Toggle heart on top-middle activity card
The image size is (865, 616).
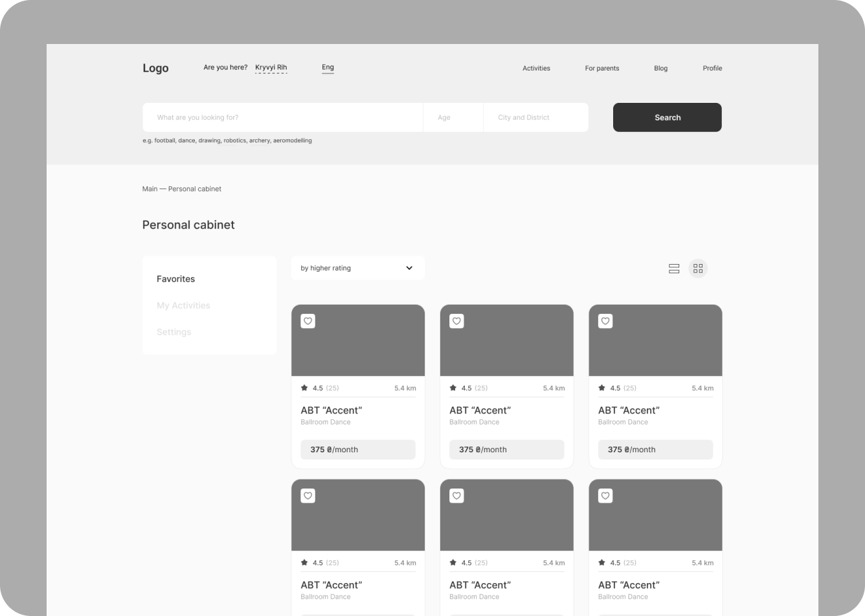coord(456,321)
